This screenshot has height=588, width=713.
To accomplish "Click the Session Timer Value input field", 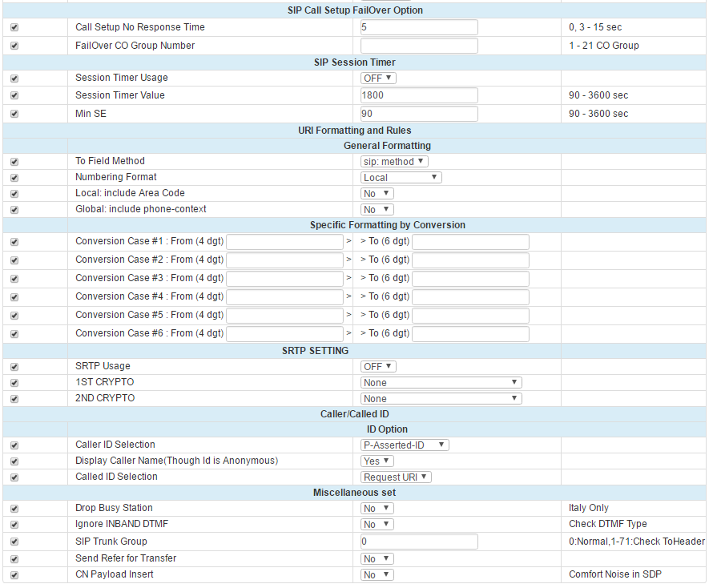I will [419, 95].
